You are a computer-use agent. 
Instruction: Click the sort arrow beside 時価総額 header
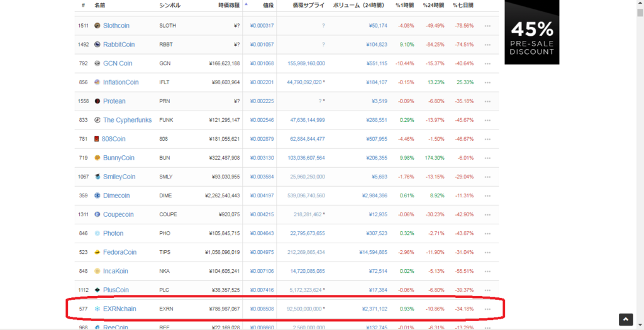pyautogui.click(x=247, y=4)
